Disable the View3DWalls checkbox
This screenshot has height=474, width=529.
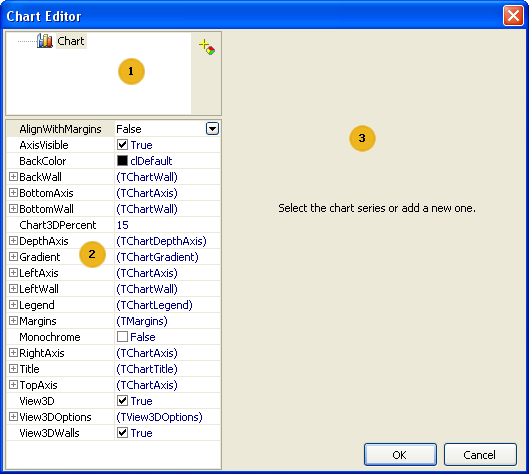coord(122,433)
